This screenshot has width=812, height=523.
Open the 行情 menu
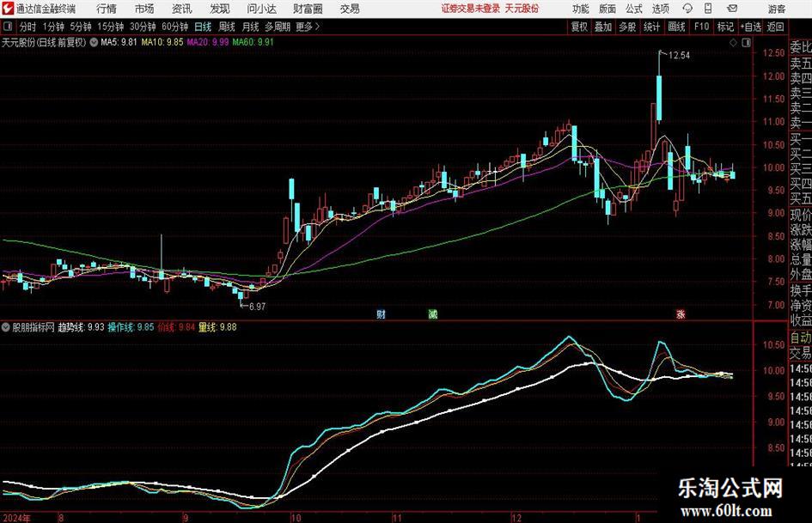pyautogui.click(x=107, y=9)
